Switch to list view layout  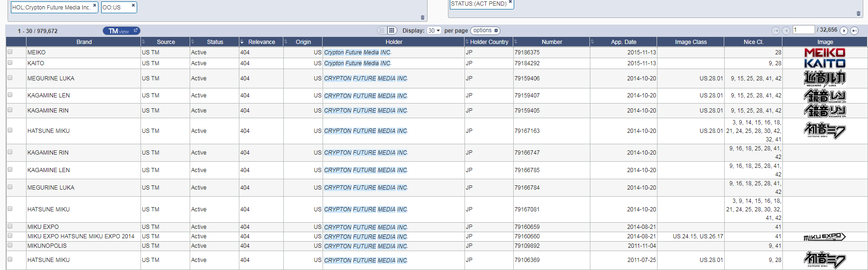[382, 30]
